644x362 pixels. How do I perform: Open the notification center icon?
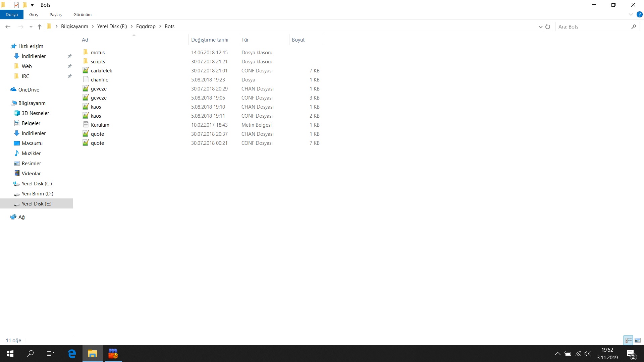[x=631, y=354]
